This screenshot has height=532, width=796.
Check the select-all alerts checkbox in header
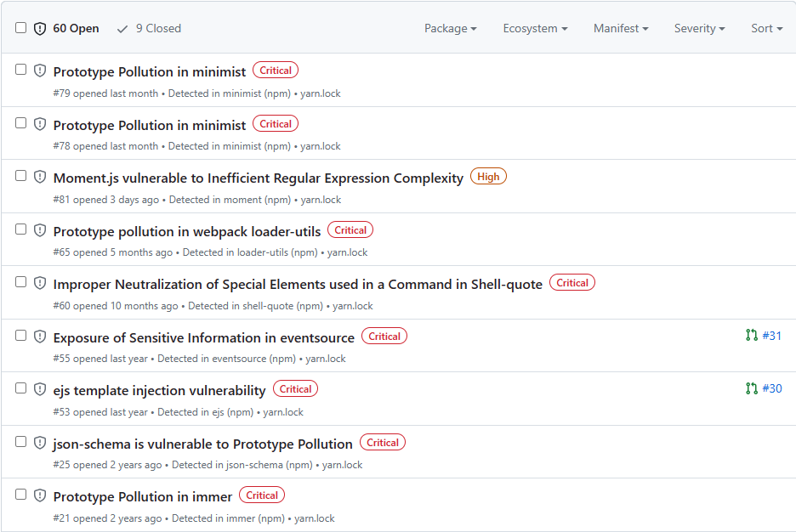tap(21, 28)
